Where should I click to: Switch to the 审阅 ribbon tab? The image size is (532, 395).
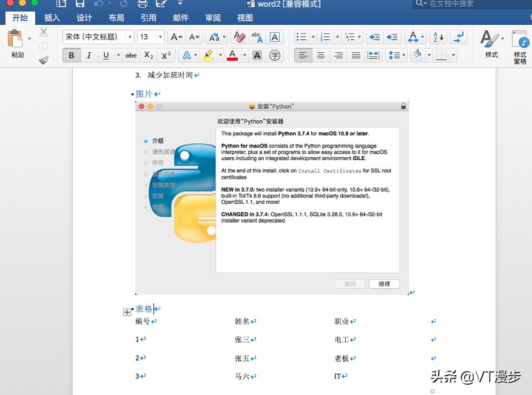click(x=213, y=18)
